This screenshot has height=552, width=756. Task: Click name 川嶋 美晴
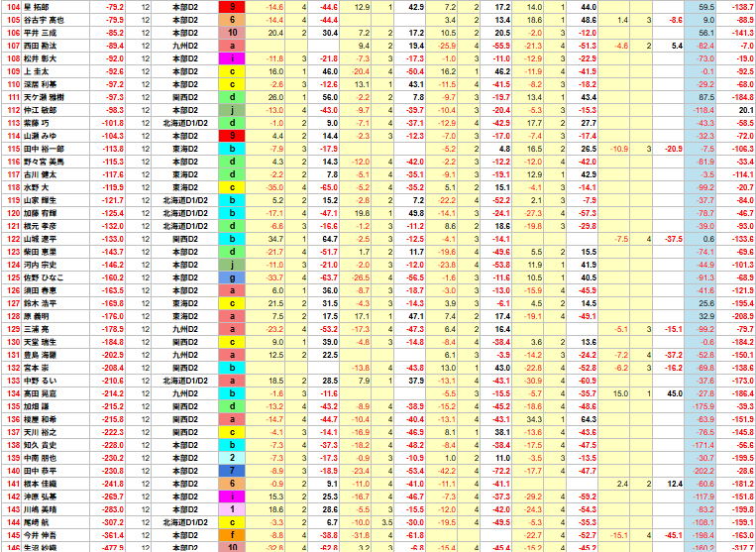[x=40, y=509]
